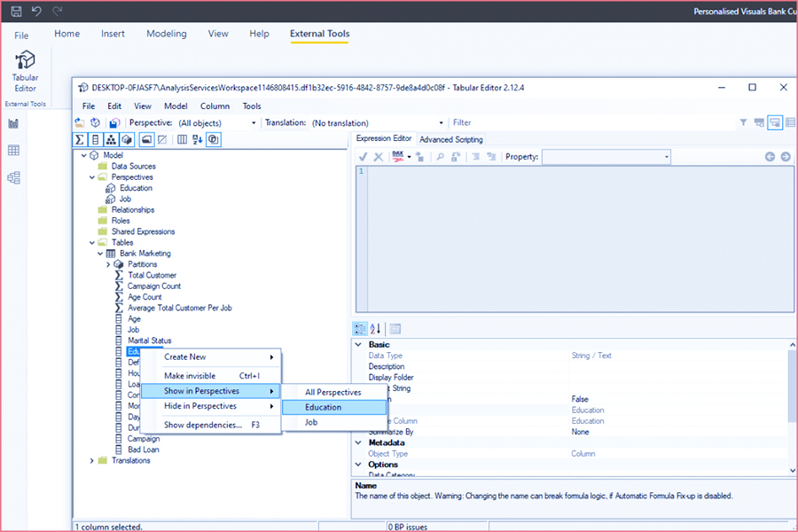This screenshot has height=532, width=798.
Task: Collapse the Model tree node
Action: [84, 155]
